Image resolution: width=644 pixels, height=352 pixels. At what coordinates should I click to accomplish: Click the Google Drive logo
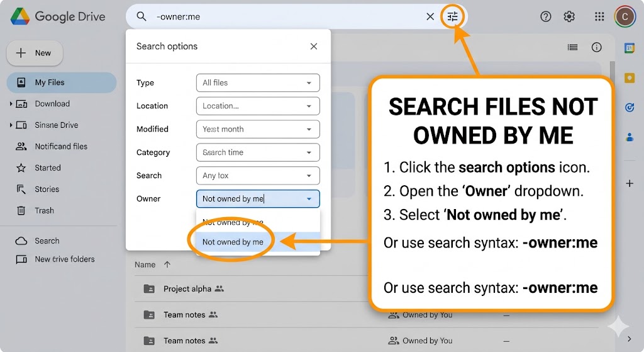coord(58,16)
